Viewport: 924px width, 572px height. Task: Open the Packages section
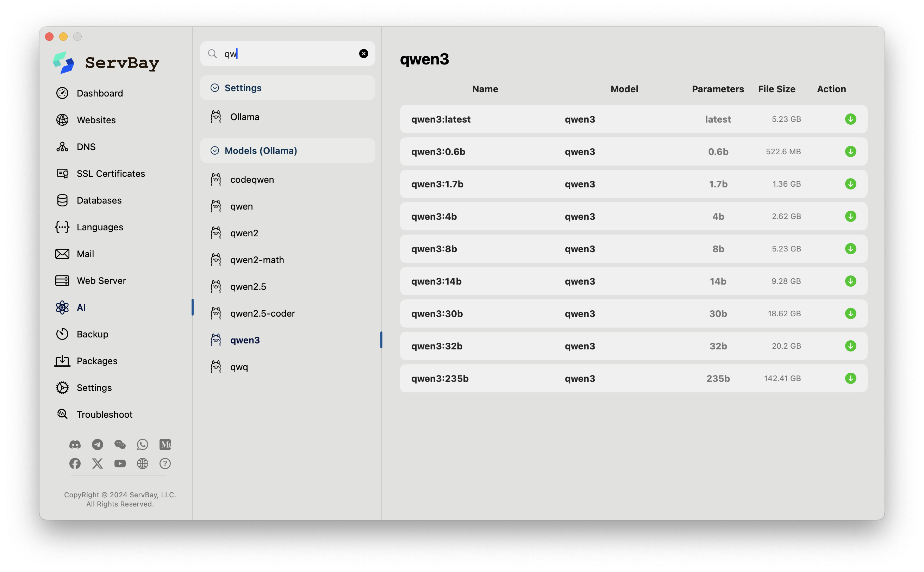pos(97,361)
